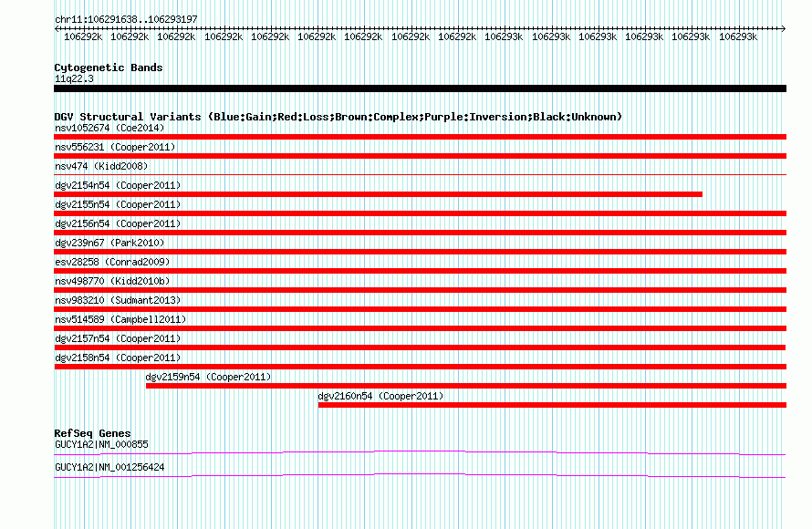Click the Cytogenetic Bands track title
812x529 pixels.
point(109,67)
